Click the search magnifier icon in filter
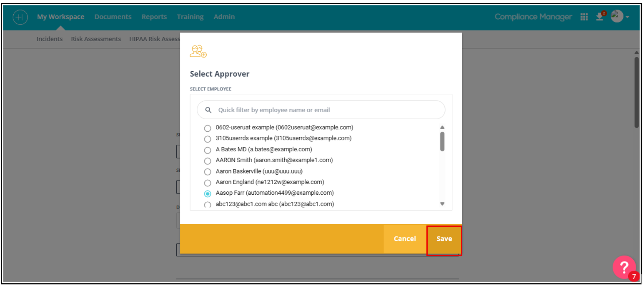The image size is (644, 286). 209,110
